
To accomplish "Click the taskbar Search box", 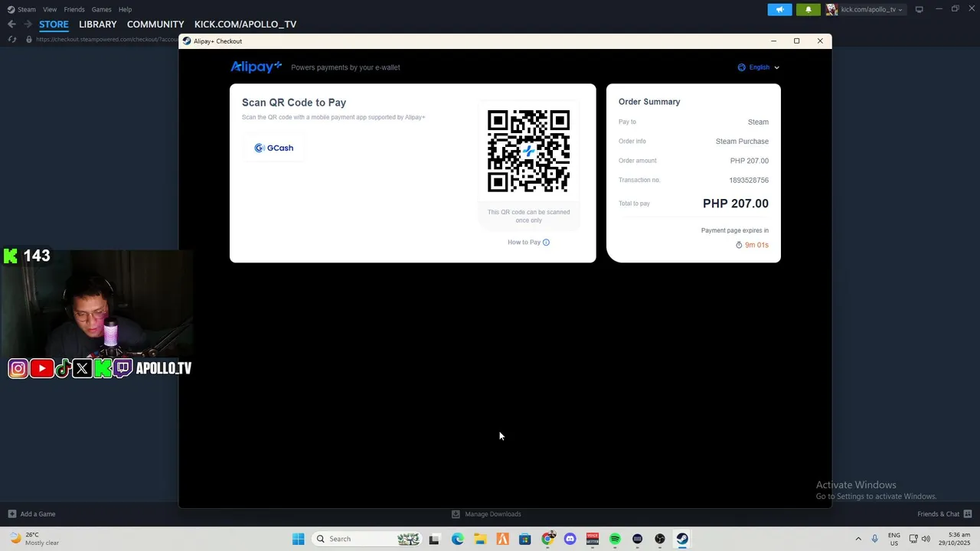I will tap(367, 539).
